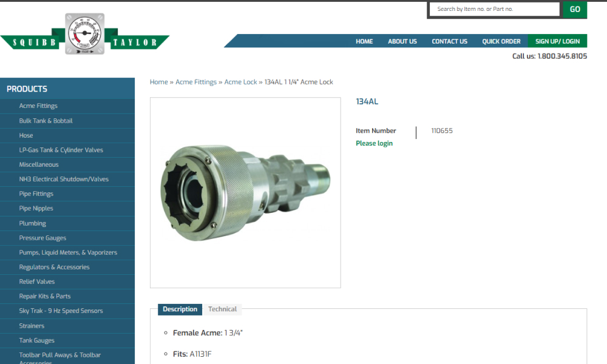Click the Home breadcrumb link
Viewport: 607px width, 364px height.
[159, 82]
